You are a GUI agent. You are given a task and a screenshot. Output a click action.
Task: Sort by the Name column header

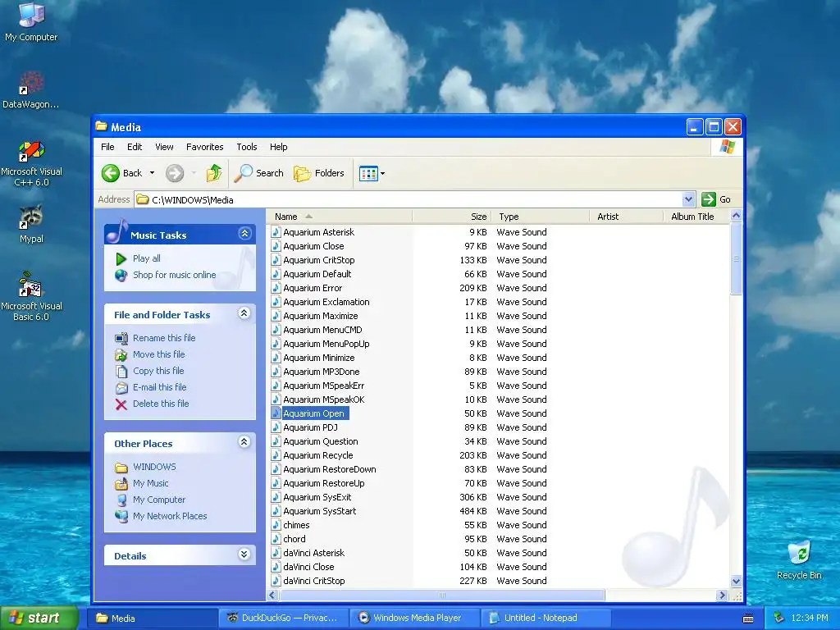tap(339, 217)
